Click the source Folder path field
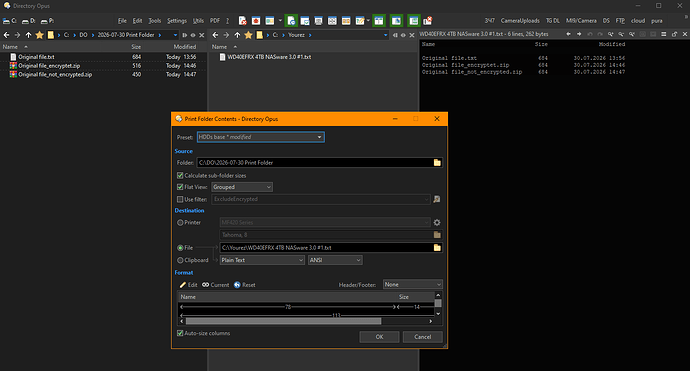This screenshot has height=371, width=690. tap(314, 162)
